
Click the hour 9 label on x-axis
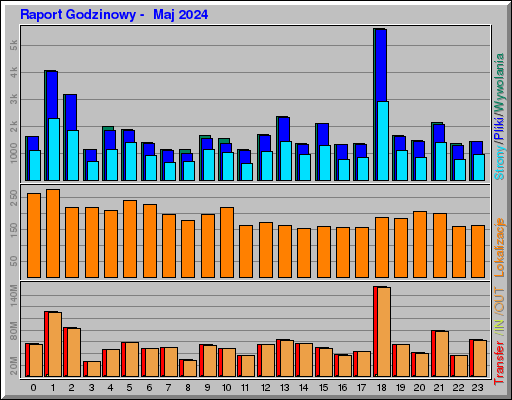pyautogui.click(x=207, y=388)
